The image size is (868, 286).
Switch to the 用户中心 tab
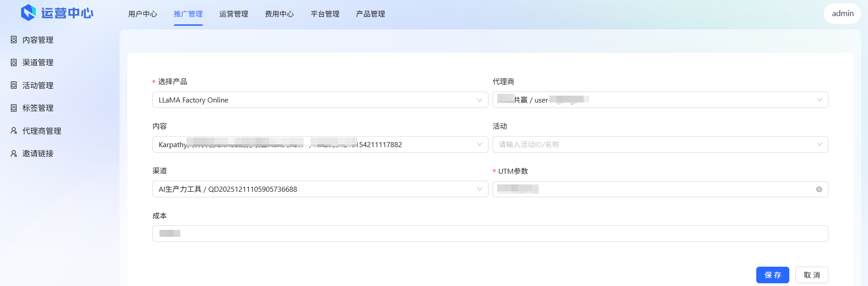point(143,14)
